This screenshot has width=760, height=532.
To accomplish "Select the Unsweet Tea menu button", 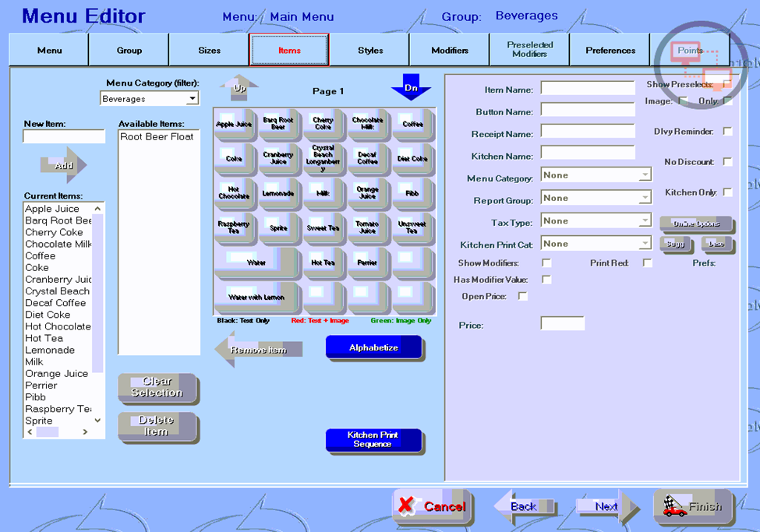I will (412, 227).
